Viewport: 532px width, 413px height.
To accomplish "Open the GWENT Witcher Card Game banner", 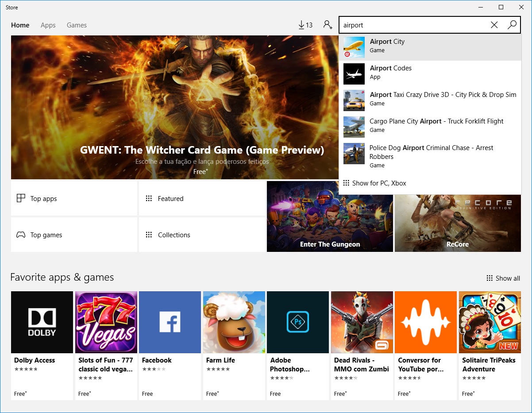I will coord(175,107).
